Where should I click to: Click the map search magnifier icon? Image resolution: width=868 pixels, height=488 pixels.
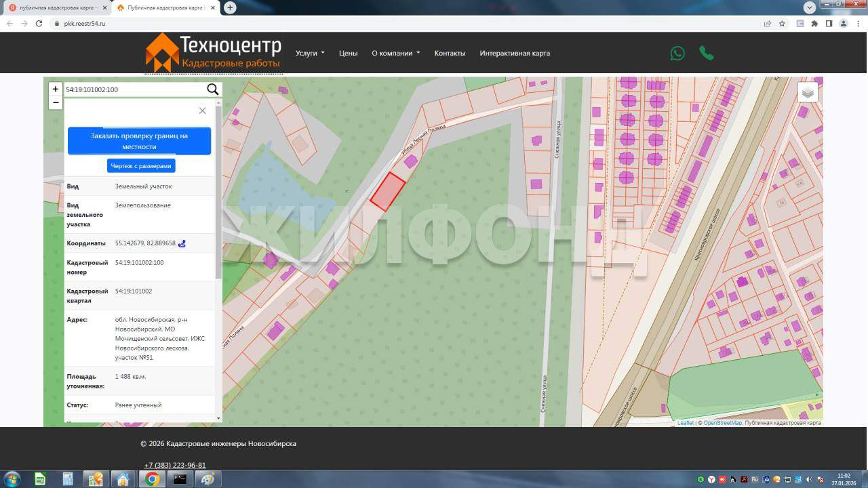(212, 89)
